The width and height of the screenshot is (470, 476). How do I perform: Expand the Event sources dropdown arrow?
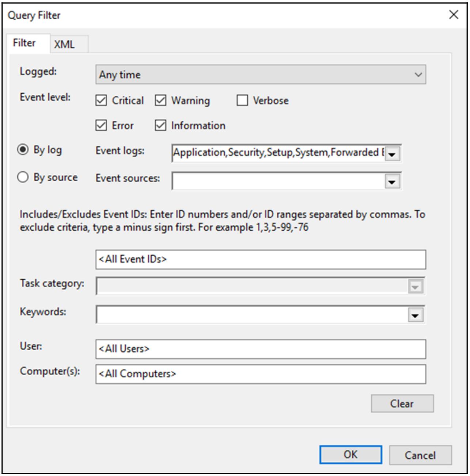click(x=392, y=182)
